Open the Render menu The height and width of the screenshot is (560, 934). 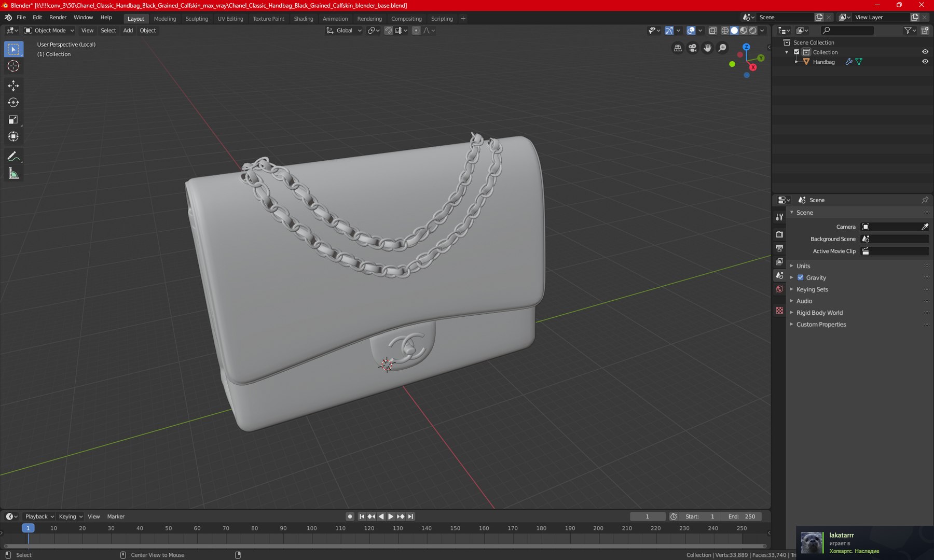58,18
